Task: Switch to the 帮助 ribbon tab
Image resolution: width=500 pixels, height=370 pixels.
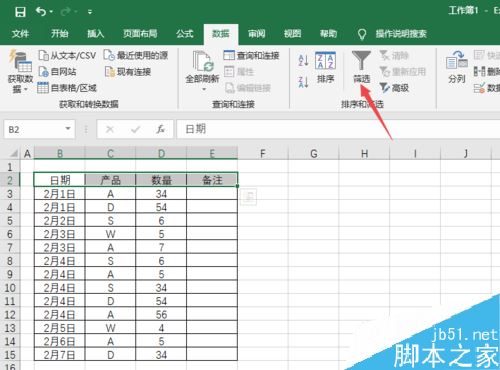Action: 328,34
